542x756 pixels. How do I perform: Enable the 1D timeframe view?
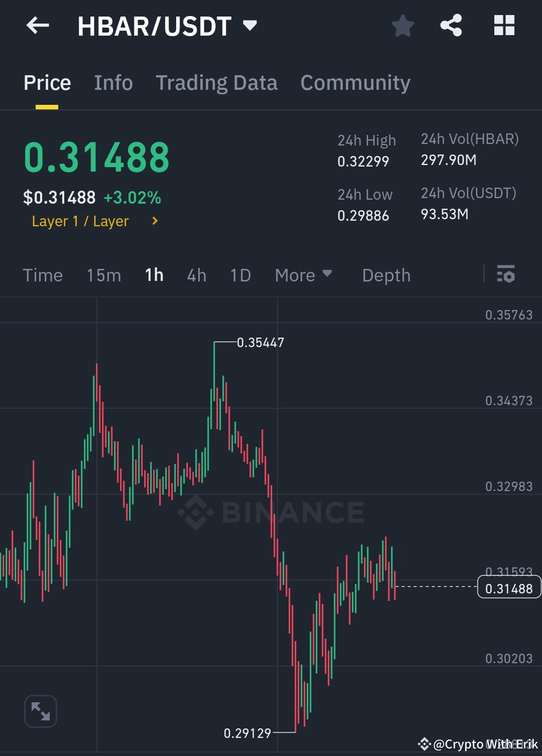pyautogui.click(x=240, y=275)
